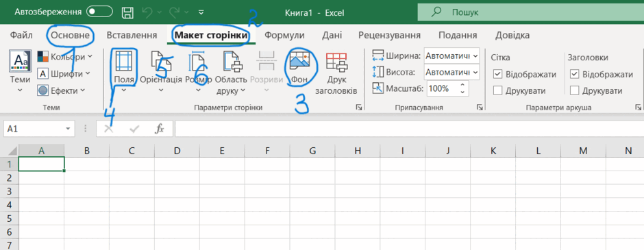This screenshot has width=644, height=250.
Task: Click the Масштаб scale icon
Action: coord(378,88)
